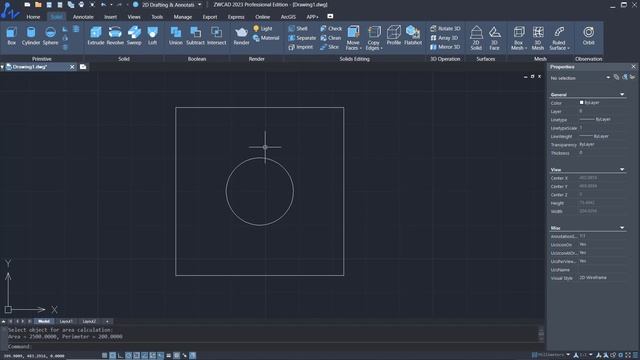Add a new layout with the plus tab
Viewport: 640px width, 360px height.
[x=107, y=322]
